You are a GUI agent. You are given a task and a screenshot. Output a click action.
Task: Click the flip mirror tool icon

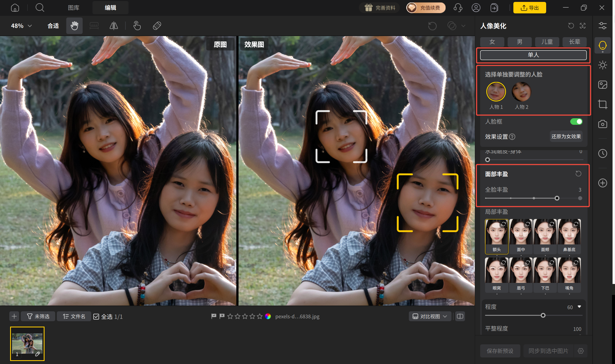click(x=114, y=26)
